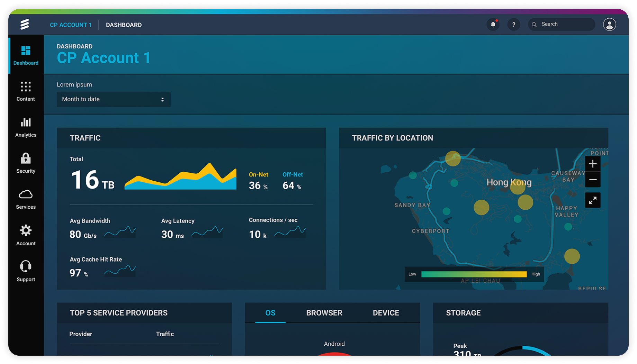Click the TRAFFIC panel heading
Screen dimensions: 637x364
click(x=85, y=138)
